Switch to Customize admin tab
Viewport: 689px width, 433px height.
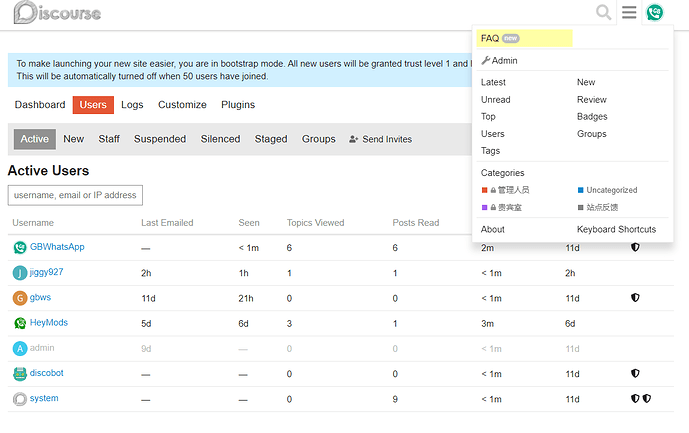coord(182,105)
